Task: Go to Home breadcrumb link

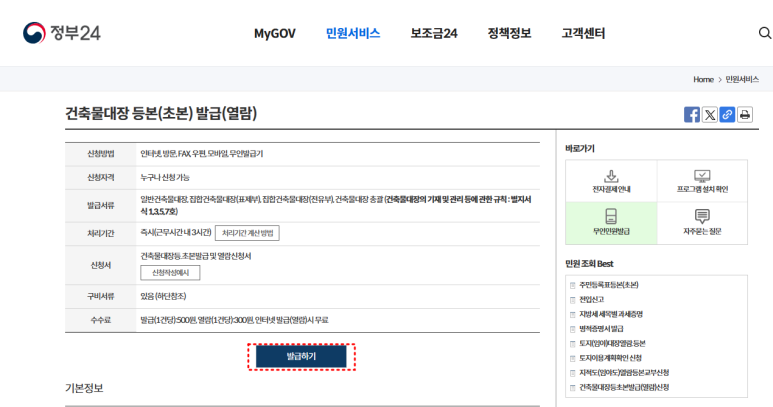Action: (703, 79)
